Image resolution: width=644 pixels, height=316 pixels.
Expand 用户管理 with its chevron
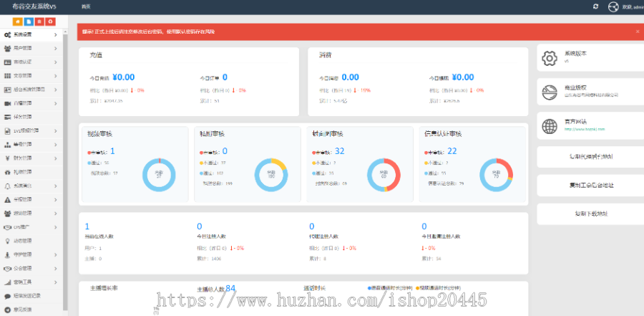(55, 49)
